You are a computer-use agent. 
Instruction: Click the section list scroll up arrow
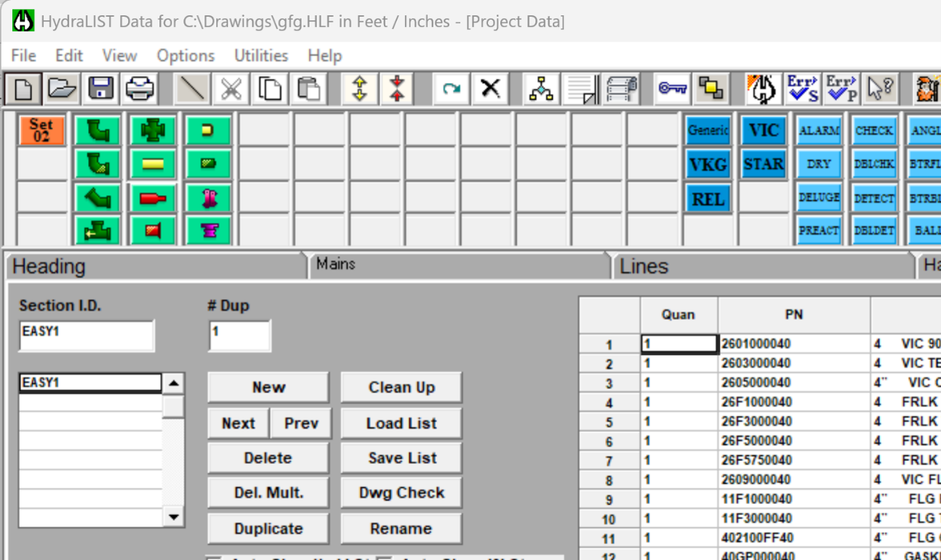pyautogui.click(x=173, y=383)
